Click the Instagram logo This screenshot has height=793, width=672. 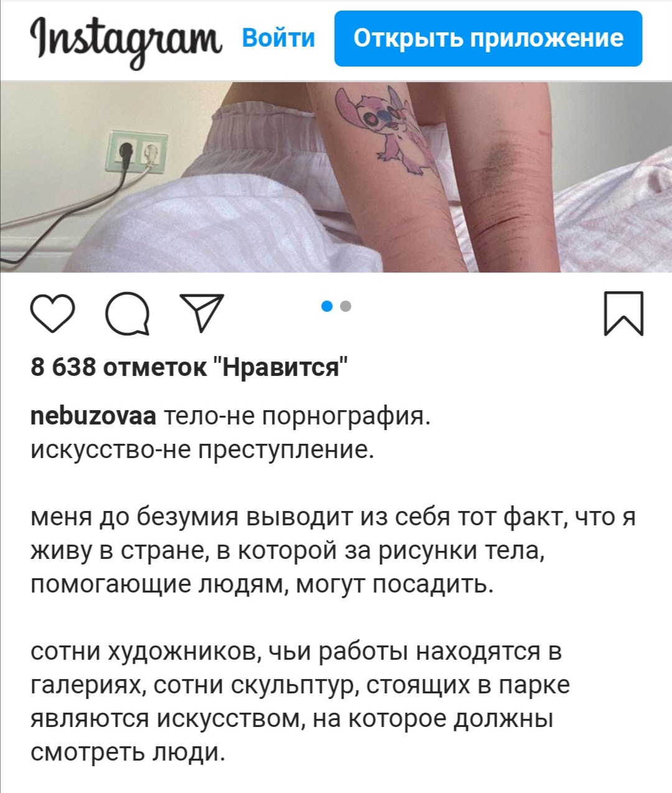click(x=126, y=40)
